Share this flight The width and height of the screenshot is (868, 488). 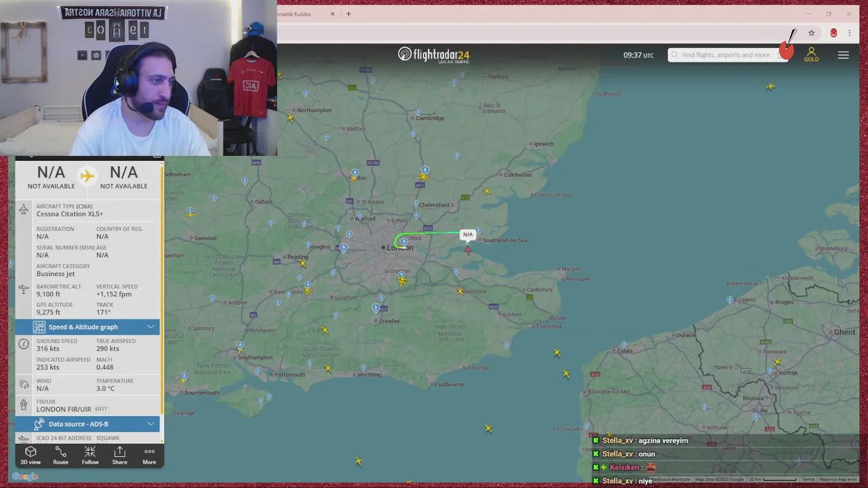coord(119,456)
